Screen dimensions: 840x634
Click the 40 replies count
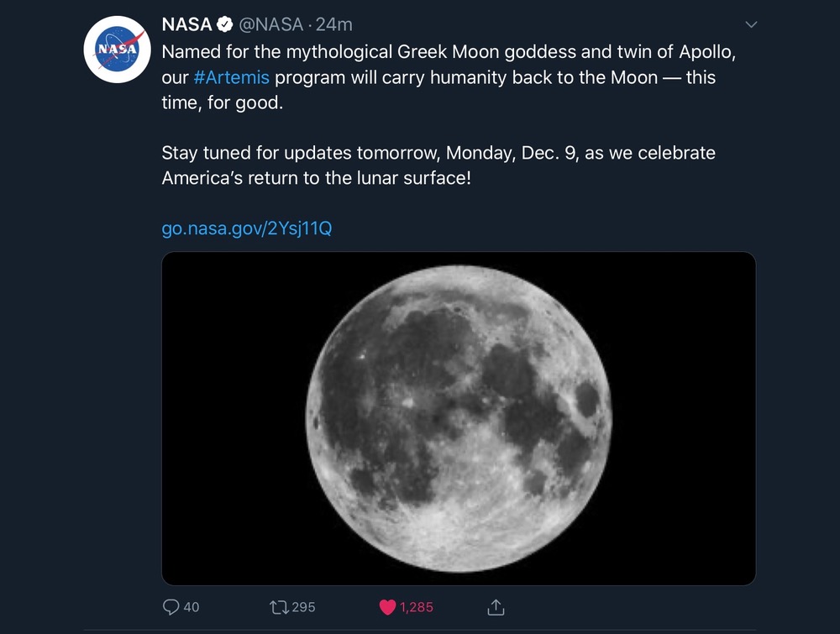point(192,606)
